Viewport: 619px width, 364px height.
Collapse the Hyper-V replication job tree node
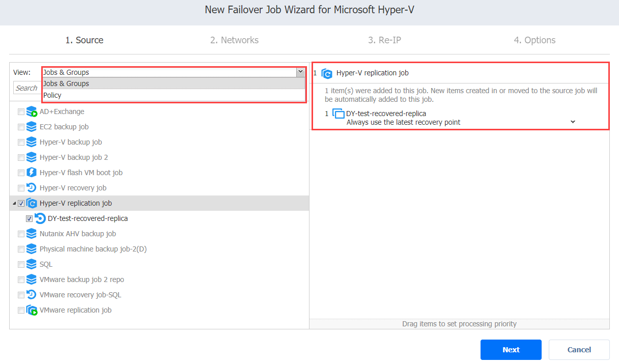[14, 204]
